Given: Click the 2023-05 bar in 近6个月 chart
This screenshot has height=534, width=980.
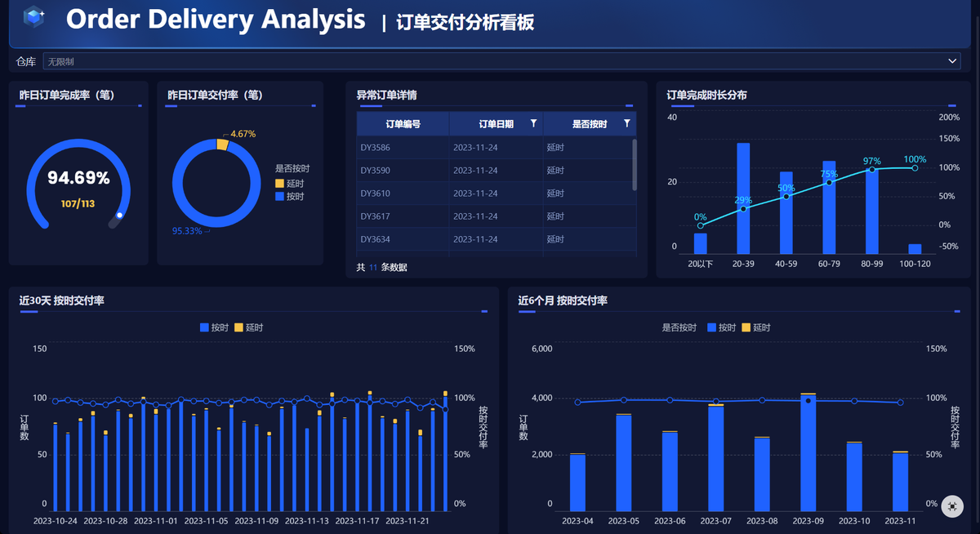Looking at the screenshot, I should click(624, 463).
